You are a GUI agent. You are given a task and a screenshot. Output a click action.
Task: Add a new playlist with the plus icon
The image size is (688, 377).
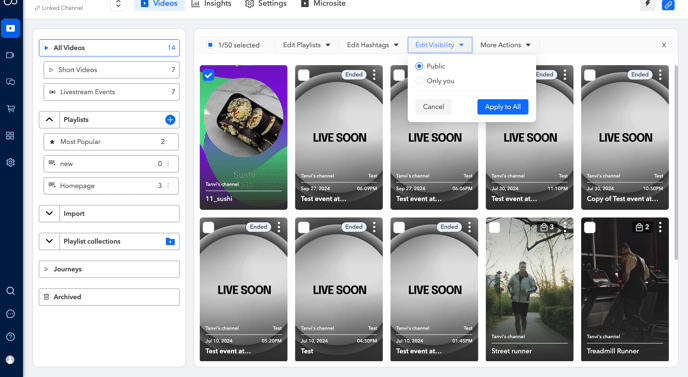(x=170, y=119)
